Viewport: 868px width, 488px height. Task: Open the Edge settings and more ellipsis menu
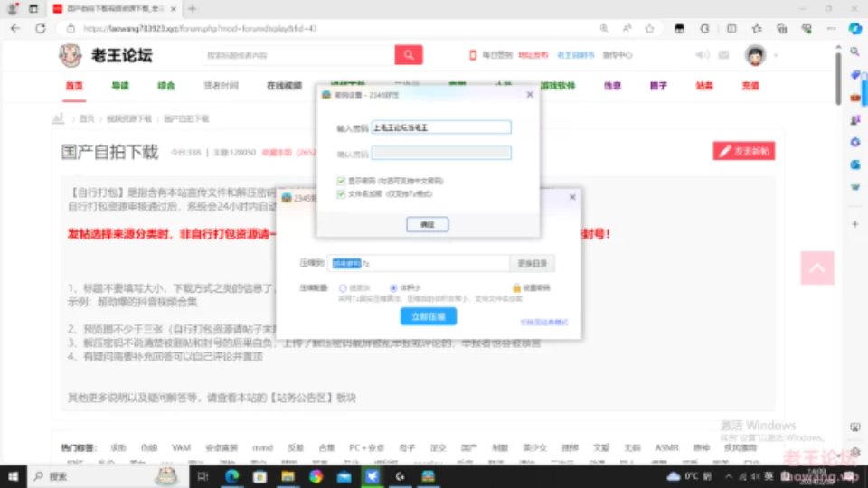(831, 28)
